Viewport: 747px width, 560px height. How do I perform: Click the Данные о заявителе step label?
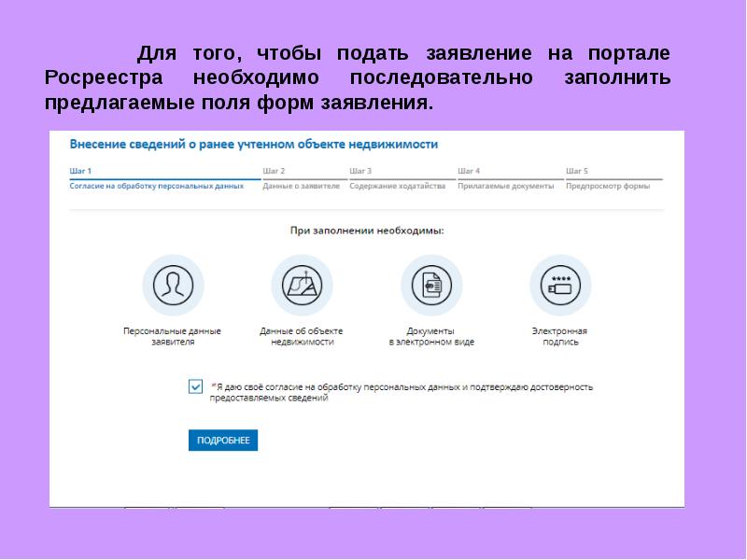[x=302, y=185]
